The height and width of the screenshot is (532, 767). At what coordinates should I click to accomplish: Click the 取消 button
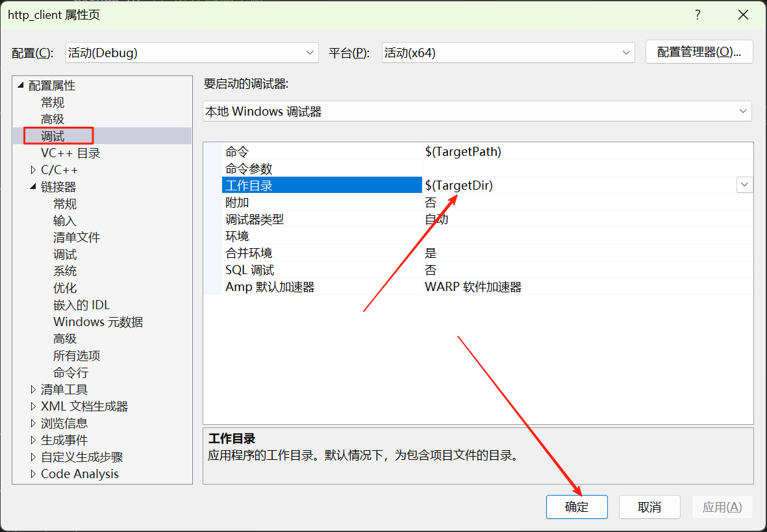click(649, 507)
